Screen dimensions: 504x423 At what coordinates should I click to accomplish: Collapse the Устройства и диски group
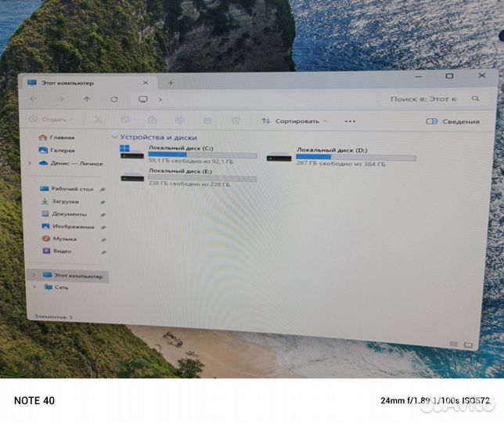[114, 137]
